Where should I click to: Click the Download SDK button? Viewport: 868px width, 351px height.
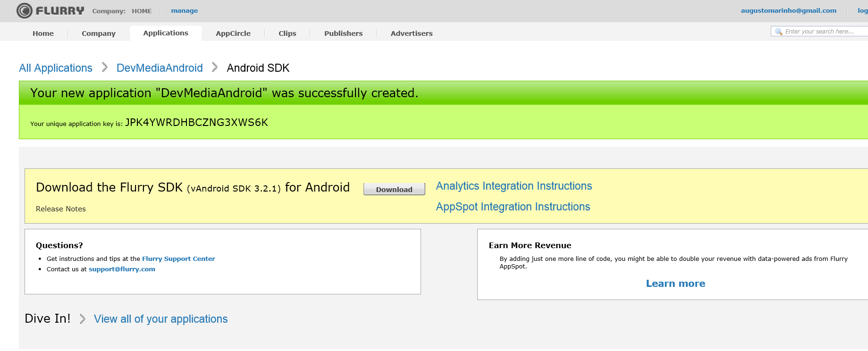[x=394, y=189]
